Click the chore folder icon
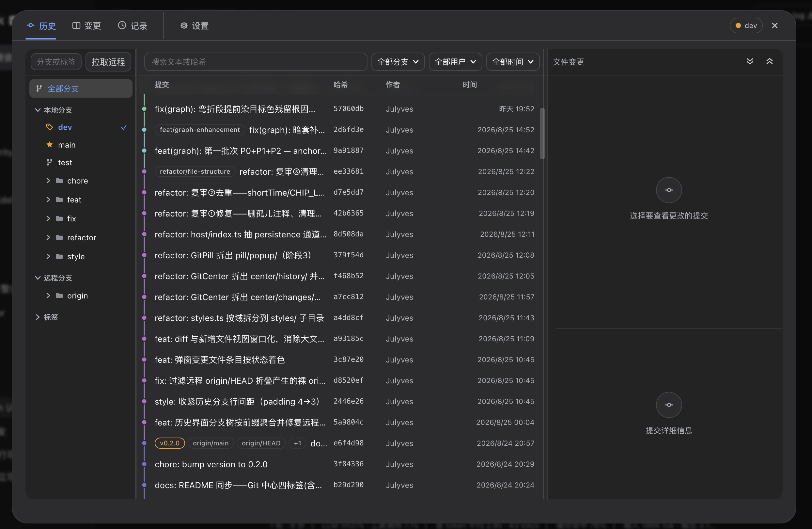Image resolution: width=812 pixels, height=529 pixels. (x=59, y=181)
